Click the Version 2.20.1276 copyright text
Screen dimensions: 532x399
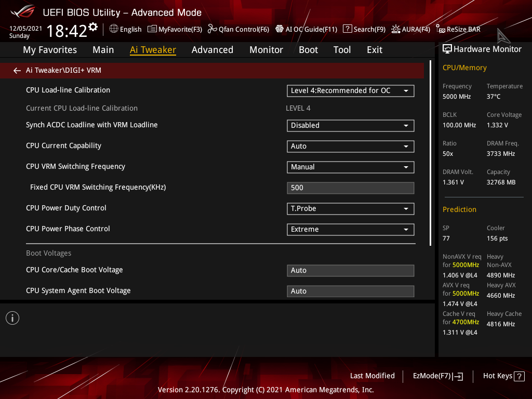point(265,390)
